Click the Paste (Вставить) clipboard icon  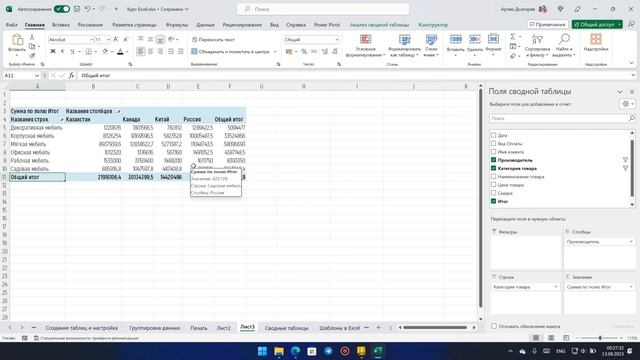coord(17,40)
